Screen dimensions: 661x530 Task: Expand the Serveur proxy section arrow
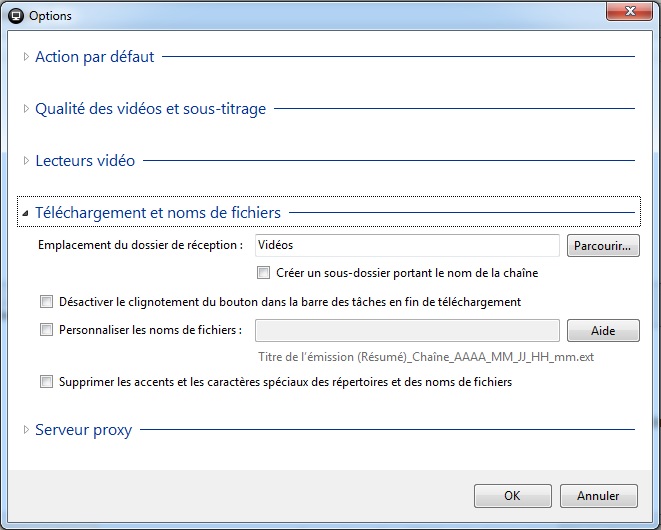click(x=26, y=430)
